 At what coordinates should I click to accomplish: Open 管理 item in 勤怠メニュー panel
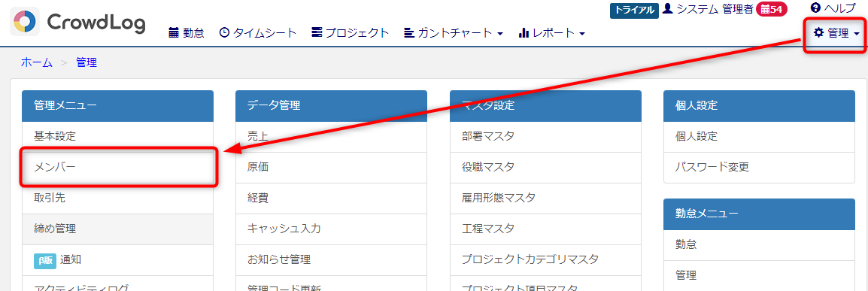[x=760, y=275]
